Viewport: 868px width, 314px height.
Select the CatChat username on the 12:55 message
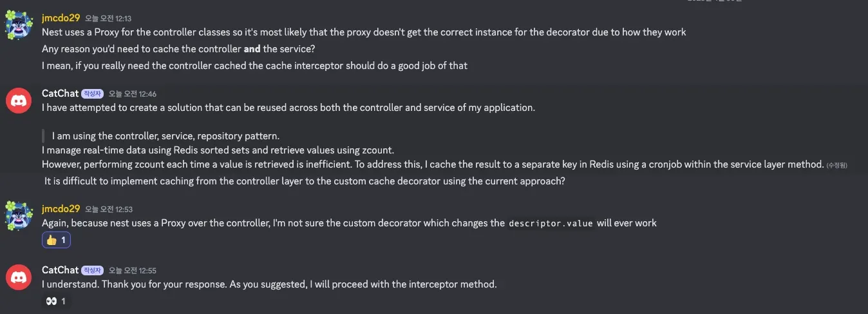pos(60,270)
